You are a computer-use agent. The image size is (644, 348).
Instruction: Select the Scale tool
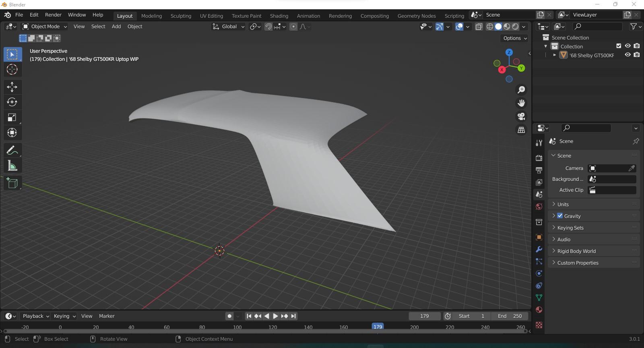(x=12, y=117)
